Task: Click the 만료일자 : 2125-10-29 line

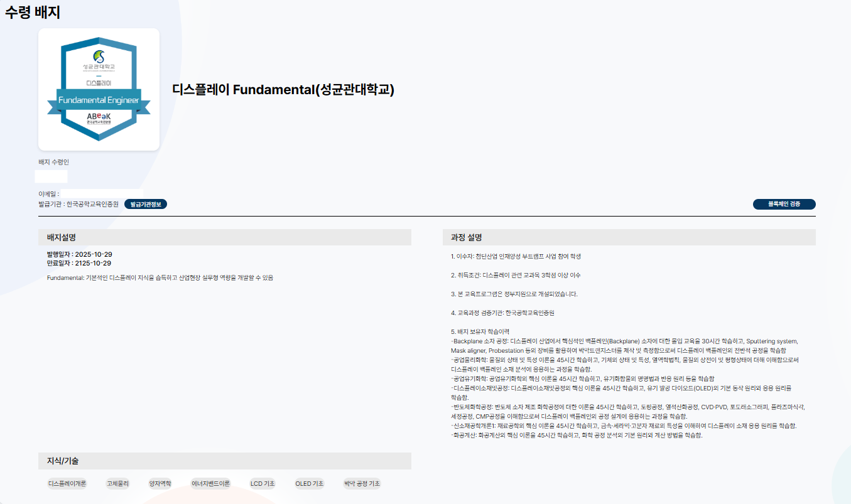Action: tap(79, 263)
